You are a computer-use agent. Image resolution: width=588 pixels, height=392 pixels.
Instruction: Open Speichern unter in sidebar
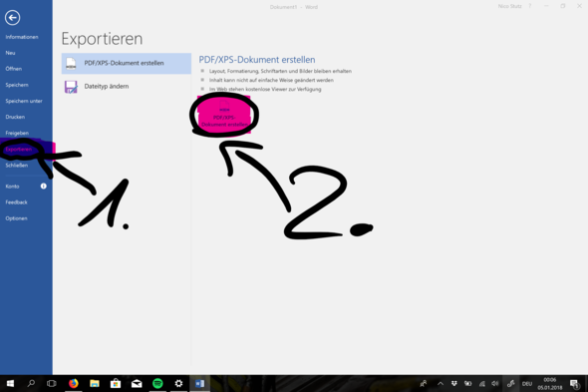pos(24,101)
